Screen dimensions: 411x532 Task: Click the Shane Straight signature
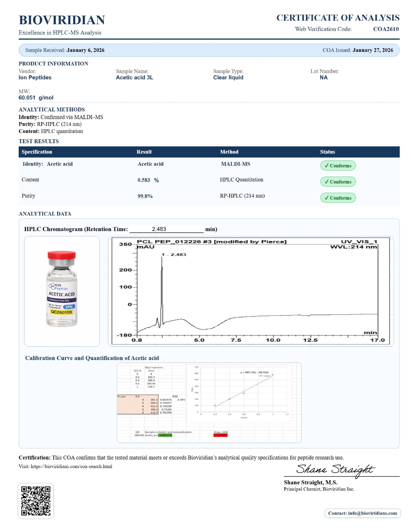pyautogui.click(x=336, y=469)
